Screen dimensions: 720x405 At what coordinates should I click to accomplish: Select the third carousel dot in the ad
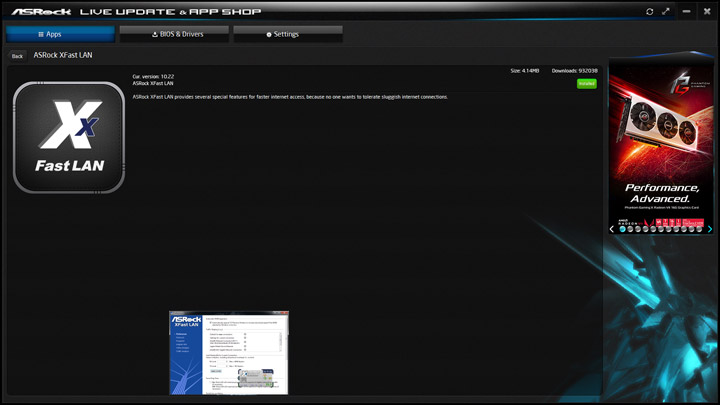tap(638, 229)
